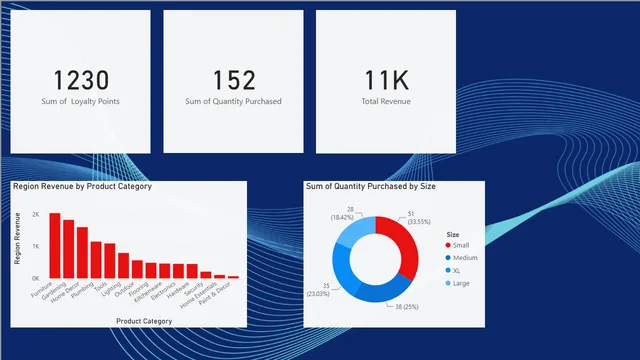Click the Electronics bar
Viewport: 640px width, 360px height.
[x=178, y=271]
